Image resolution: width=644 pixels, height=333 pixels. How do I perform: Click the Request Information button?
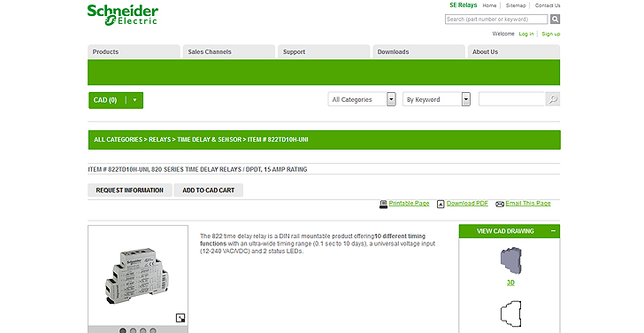[x=130, y=190]
